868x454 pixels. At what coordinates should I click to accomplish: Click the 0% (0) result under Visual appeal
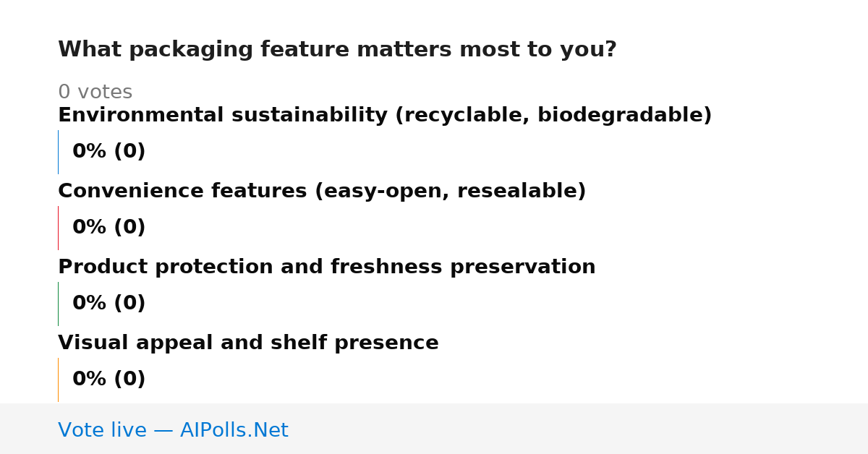pos(109,380)
